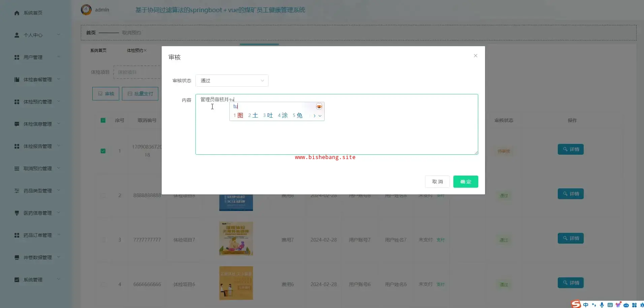The image size is (644, 308).
Task: Click the punctuation mode icon in the IME bar
Action: [594, 305]
